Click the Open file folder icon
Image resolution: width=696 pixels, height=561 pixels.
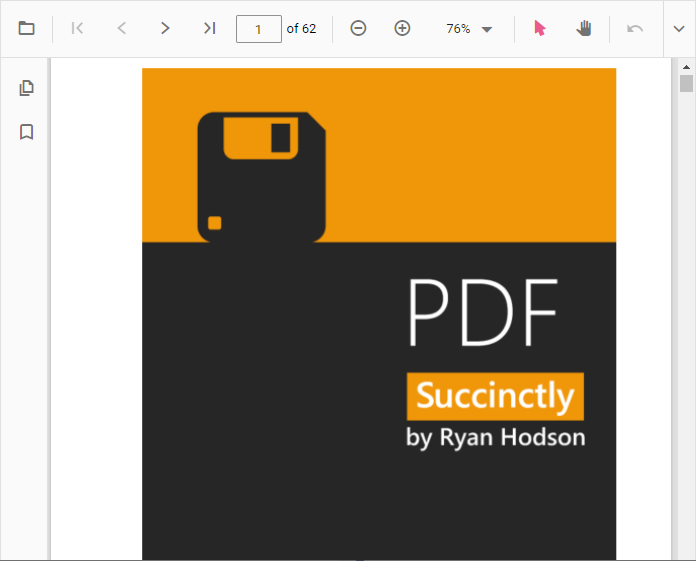click(x=27, y=28)
